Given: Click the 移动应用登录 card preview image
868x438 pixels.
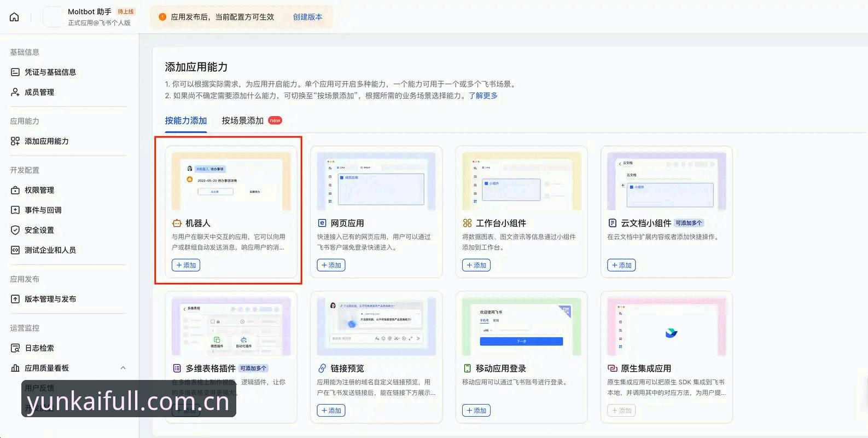Looking at the screenshot, I should click(522, 327).
